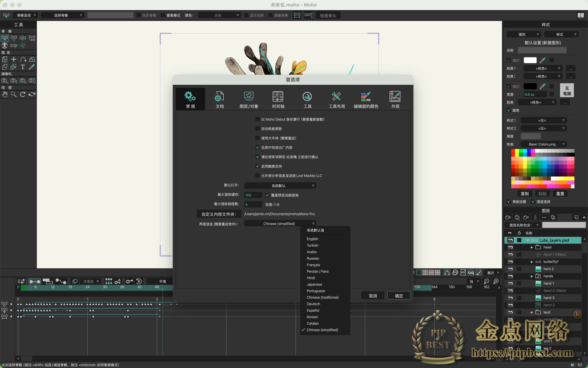The width and height of the screenshot is (588, 368).
Task: Click the Rotate workspace tool
Action: [23, 94]
